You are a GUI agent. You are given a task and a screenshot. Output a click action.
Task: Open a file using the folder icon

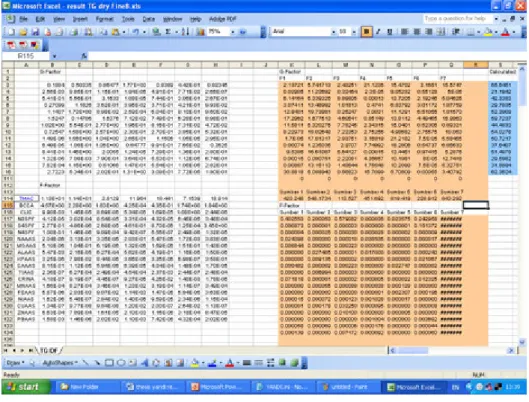point(23,32)
